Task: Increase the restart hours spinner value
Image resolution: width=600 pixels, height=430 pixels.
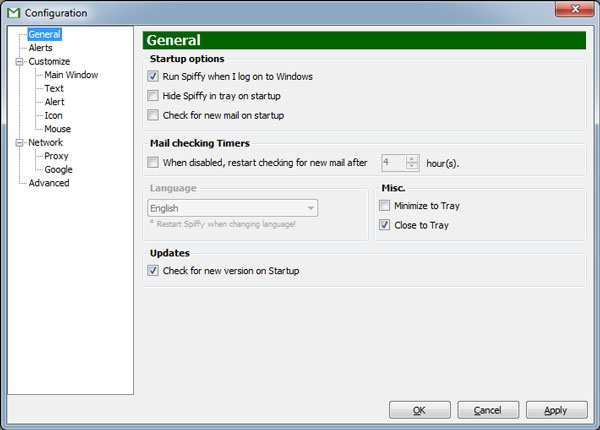Action: (x=412, y=159)
